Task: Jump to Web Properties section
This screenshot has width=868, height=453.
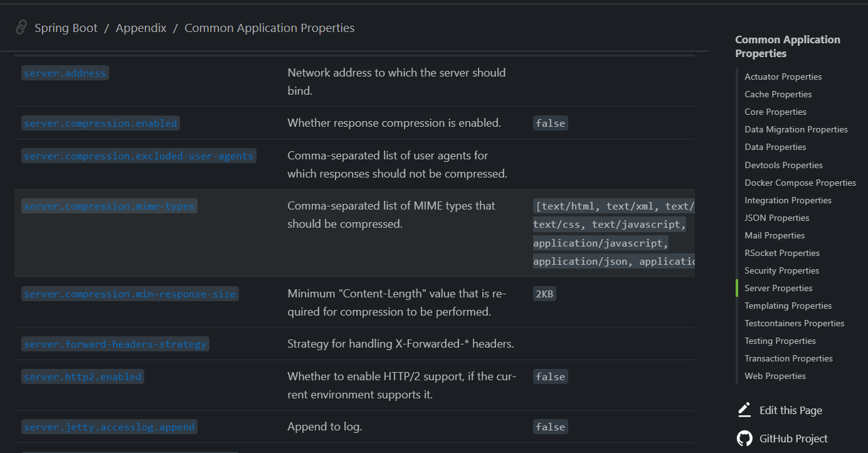Action: tap(775, 376)
